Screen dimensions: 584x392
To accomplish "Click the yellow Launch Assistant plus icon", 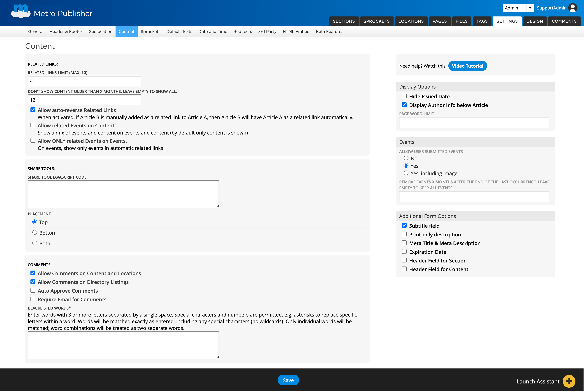I will [x=569, y=381].
